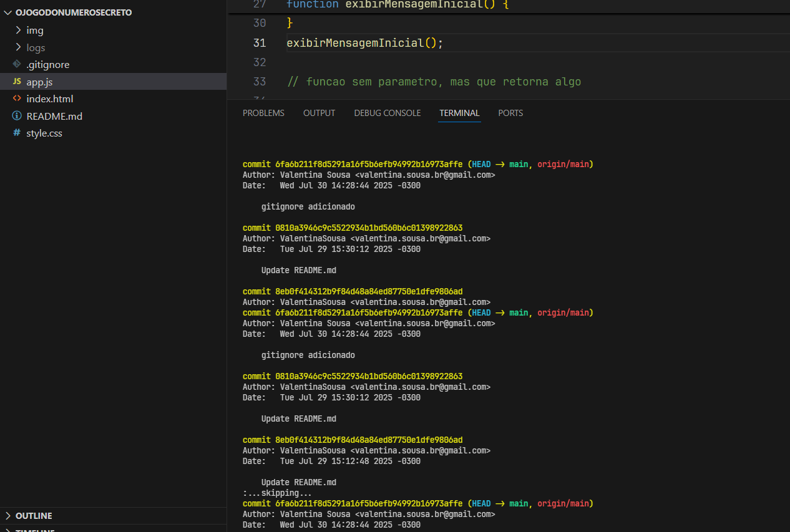This screenshot has height=532, width=790.
Task: Expand the logs folder chevron
Action: 18,47
